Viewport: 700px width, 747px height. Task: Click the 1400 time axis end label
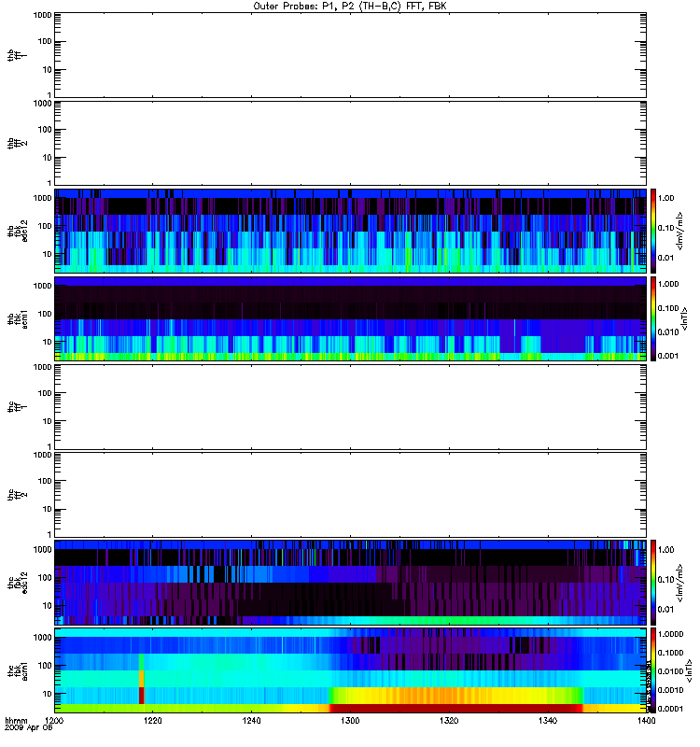(646, 721)
